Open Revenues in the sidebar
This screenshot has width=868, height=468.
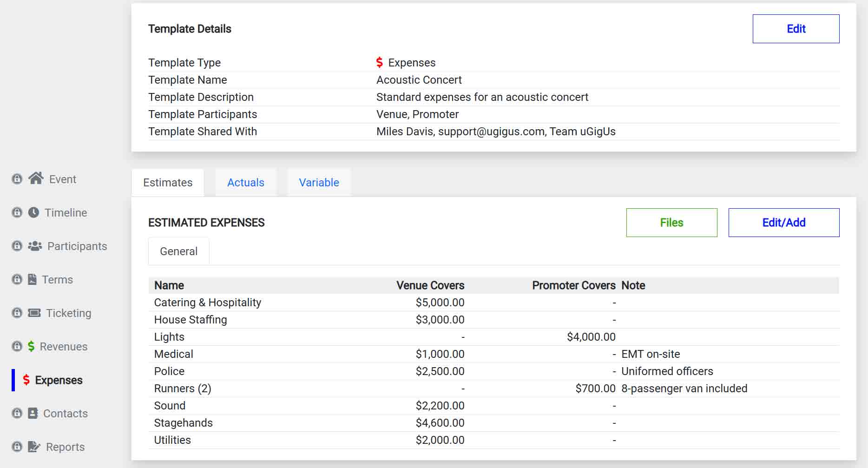point(64,346)
